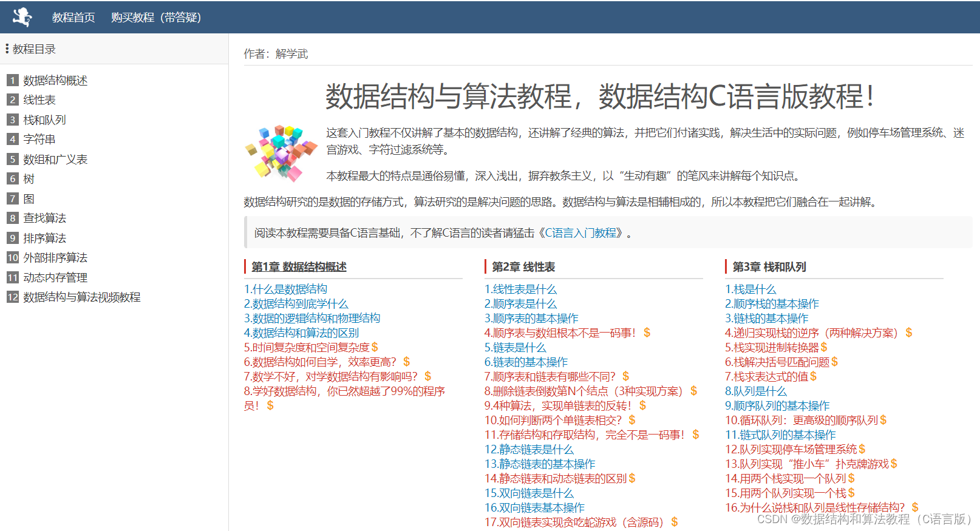Click the site logo in header
The image size is (980, 531).
[22, 17]
